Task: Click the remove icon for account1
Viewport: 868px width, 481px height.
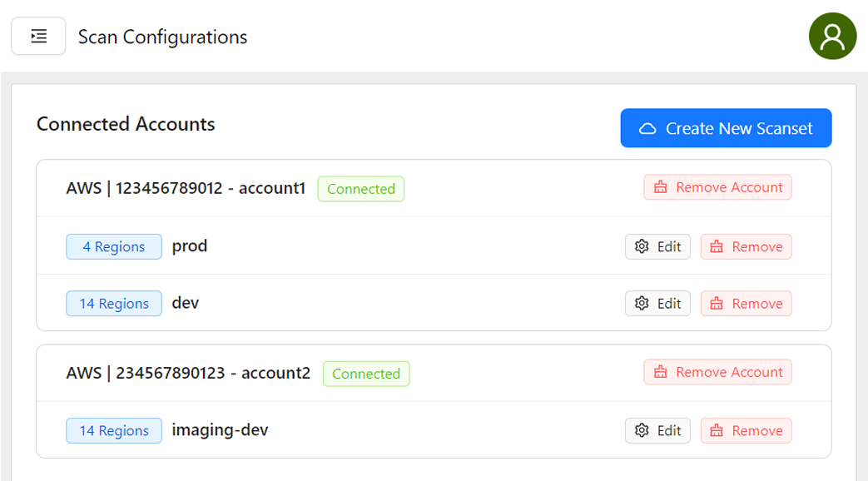Action: pos(661,188)
